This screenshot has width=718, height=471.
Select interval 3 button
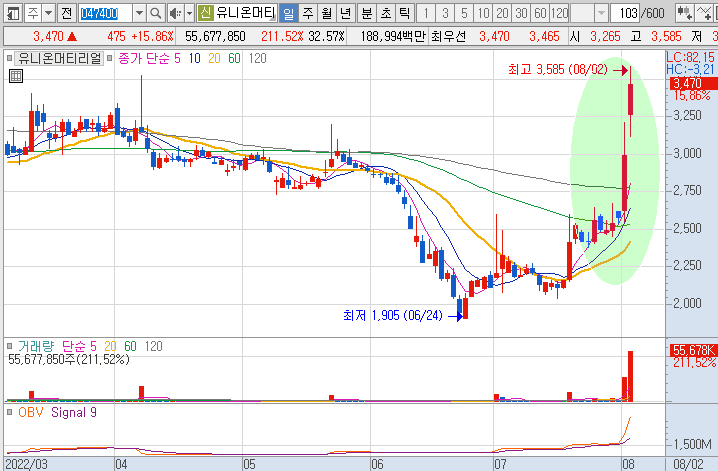click(x=445, y=13)
